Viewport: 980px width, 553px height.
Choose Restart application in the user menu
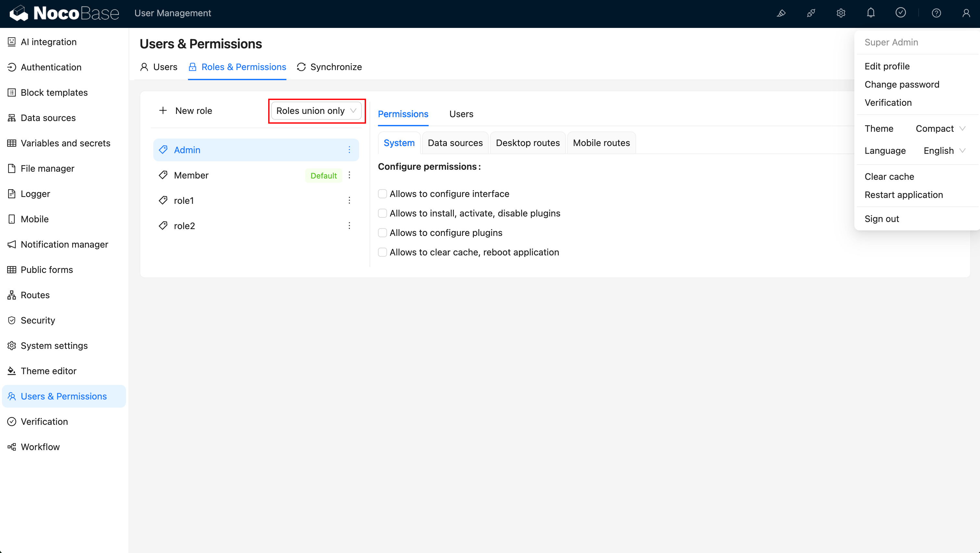click(904, 195)
